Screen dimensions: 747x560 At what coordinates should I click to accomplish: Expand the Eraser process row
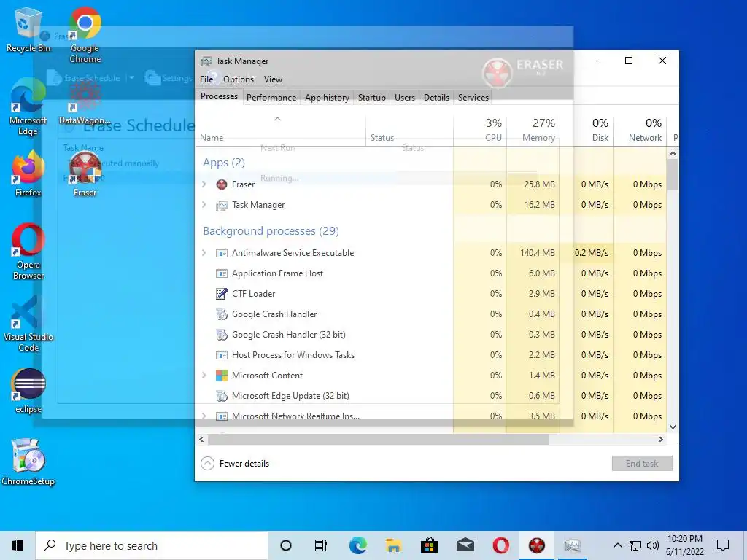[204, 184]
